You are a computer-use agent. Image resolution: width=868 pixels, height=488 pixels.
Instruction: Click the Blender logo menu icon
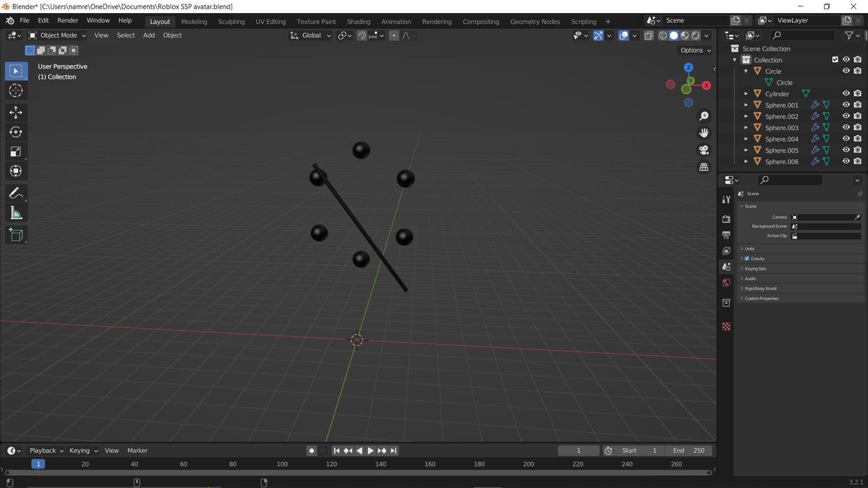9,21
